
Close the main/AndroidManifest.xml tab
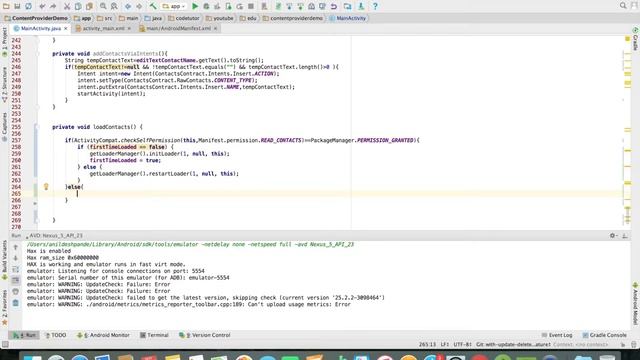pyautogui.click(x=216, y=29)
